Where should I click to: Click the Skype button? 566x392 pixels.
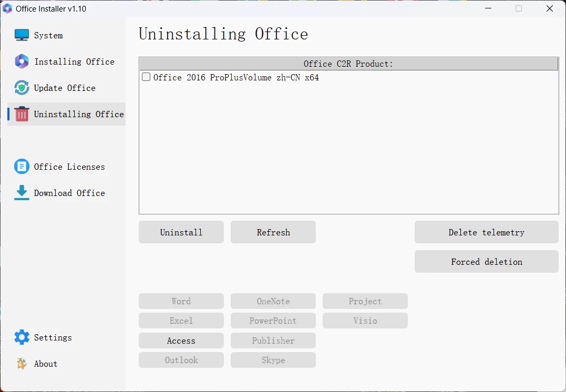273,360
